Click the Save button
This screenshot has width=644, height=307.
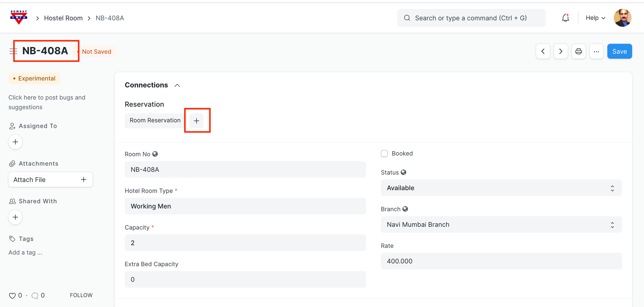pos(619,51)
